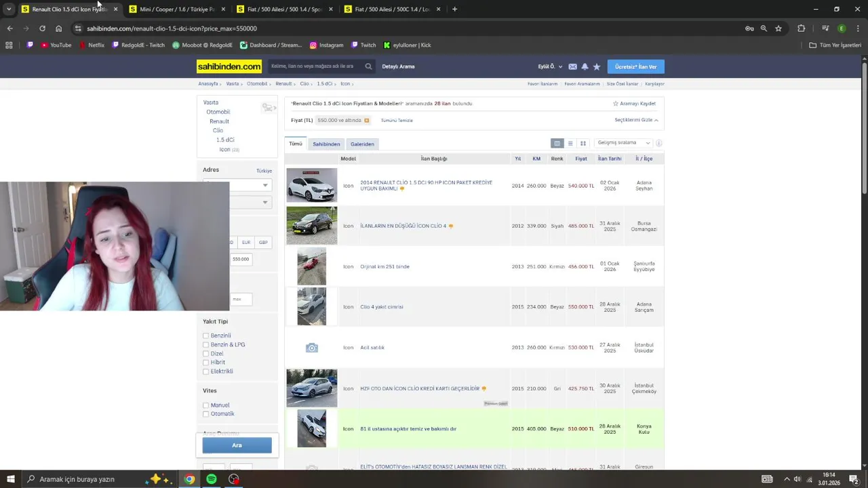Open the Chrome tab search dropdown
Screen dimensions: 868x488
click(9, 9)
